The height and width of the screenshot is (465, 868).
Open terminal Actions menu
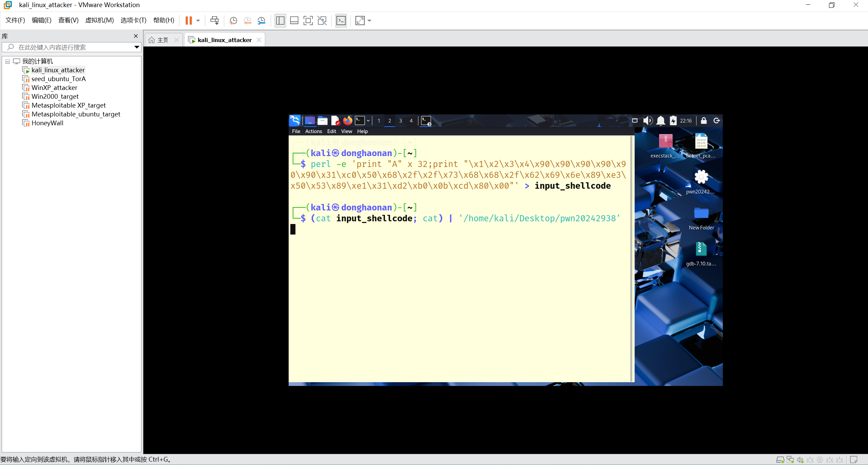pyautogui.click(x=313, y=131)
